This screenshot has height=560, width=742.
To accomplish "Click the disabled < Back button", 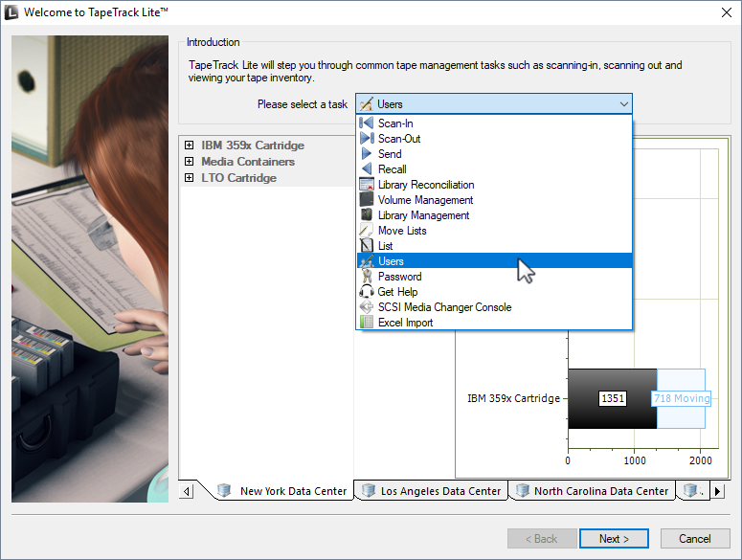I will (x=542, y=538).
